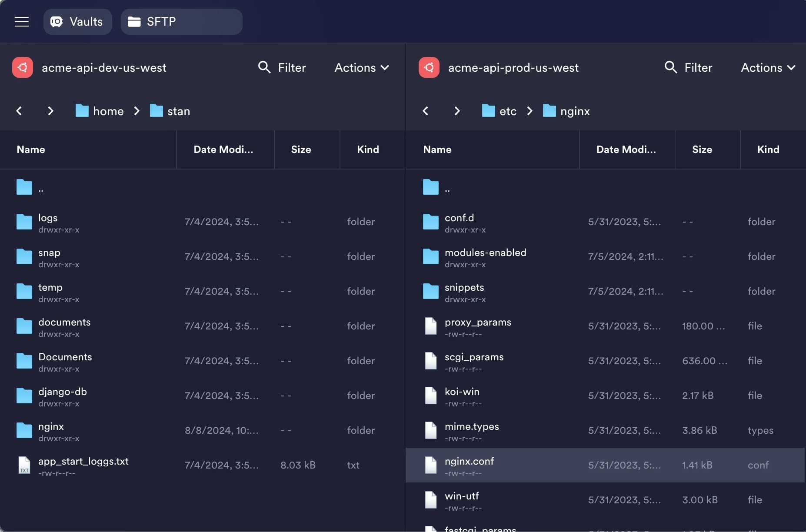
Task: Select the app_start_loggs.txt file icon
Action: tap(24, 465)
